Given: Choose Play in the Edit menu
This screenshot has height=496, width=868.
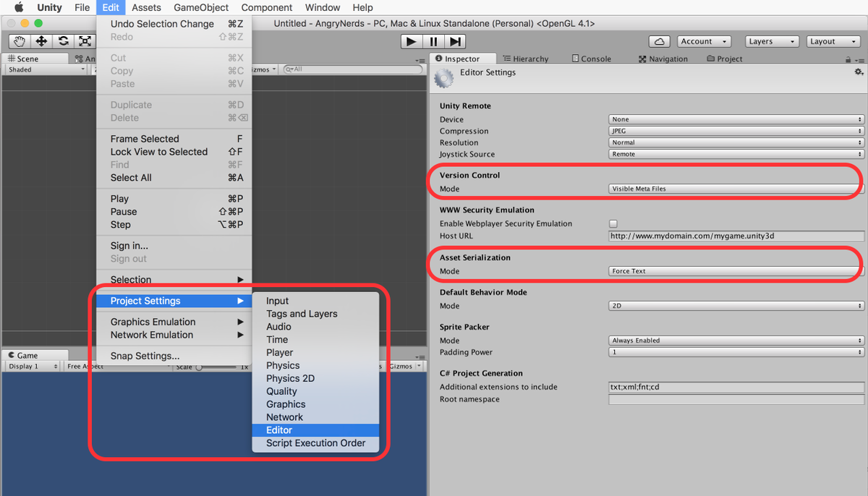Looking at the screenshot, I should point(174,199).
